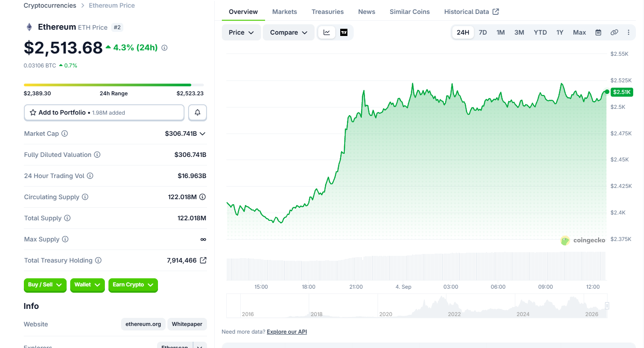Switch to the News tab
This screenshot has height=348, width=644.
(x=367, y=12)
